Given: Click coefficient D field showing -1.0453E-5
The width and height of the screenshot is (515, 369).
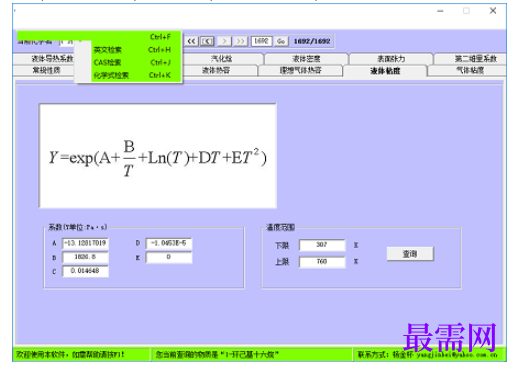Looking at the screenshot, I should coord(169,243).
